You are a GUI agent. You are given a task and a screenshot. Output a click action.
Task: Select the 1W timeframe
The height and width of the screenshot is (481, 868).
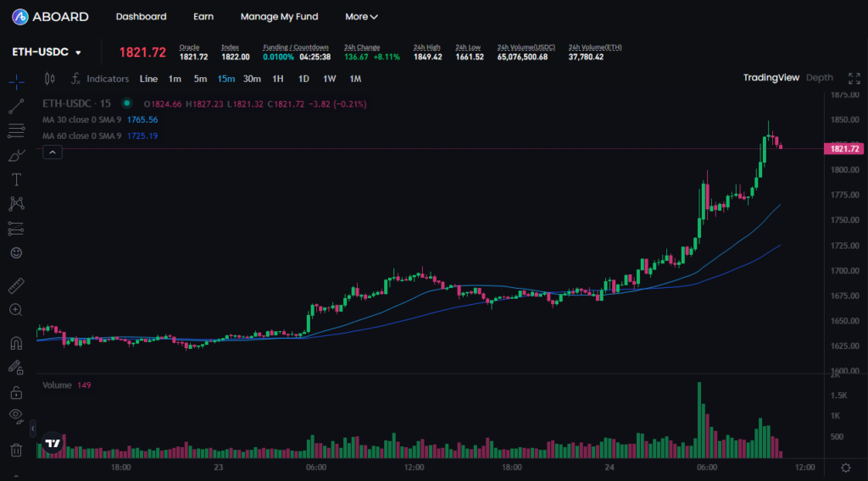tap(330, 79)
